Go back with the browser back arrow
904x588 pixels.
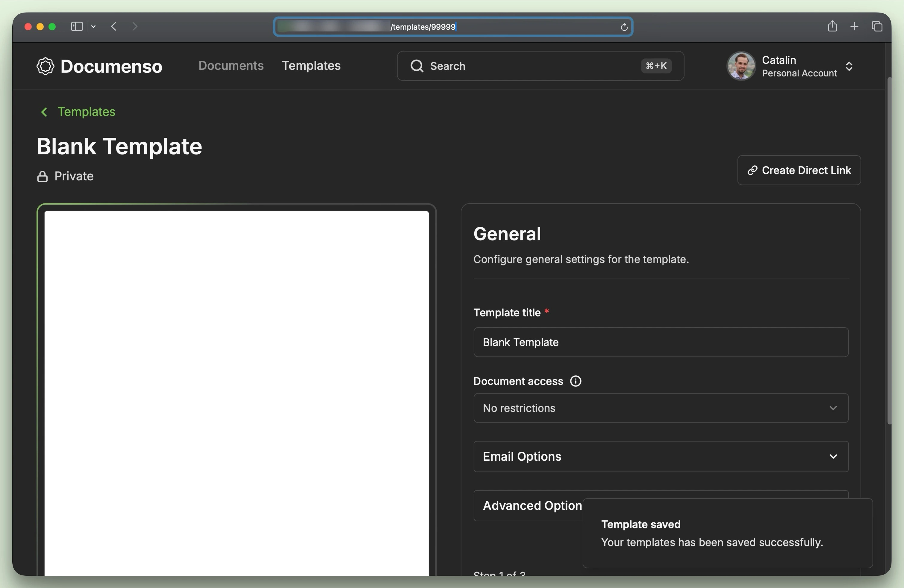113,26
